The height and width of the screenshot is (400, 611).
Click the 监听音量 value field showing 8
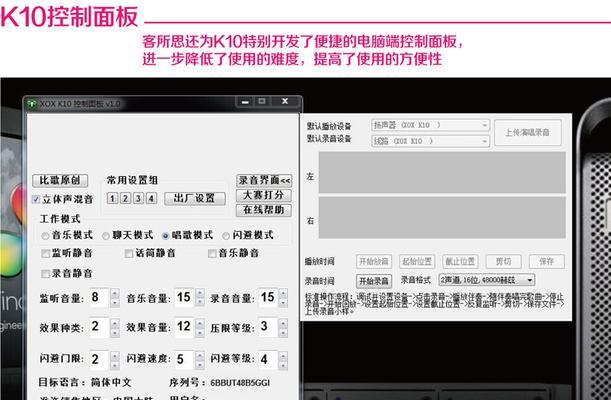click(99, 298)
